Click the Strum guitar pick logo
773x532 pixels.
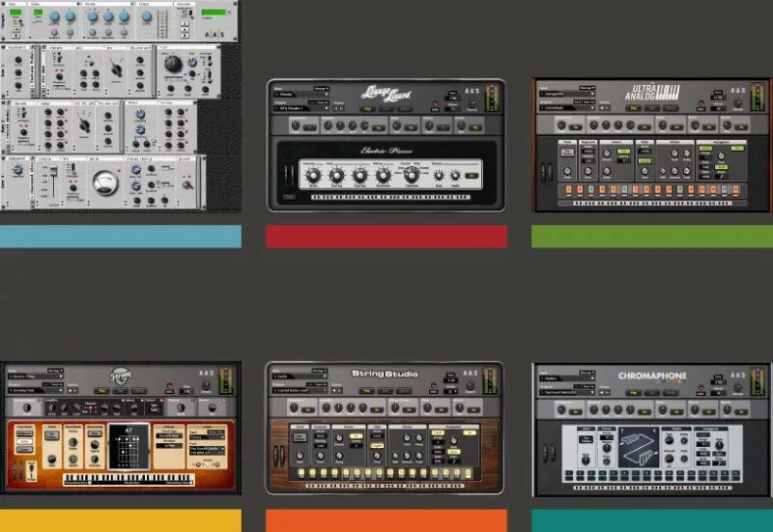pyautogui.click(x=121, y=376)
